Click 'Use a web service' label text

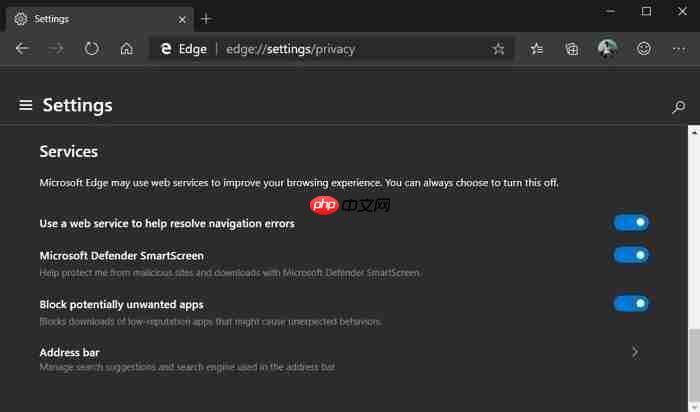(167, 223)
